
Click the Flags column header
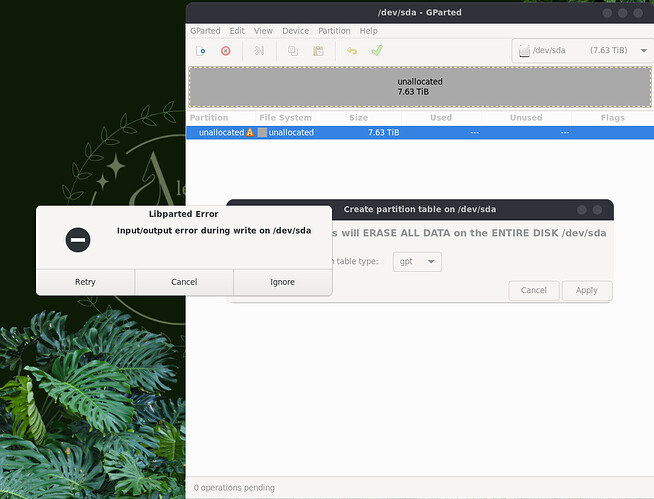click(x=613, y=118)
